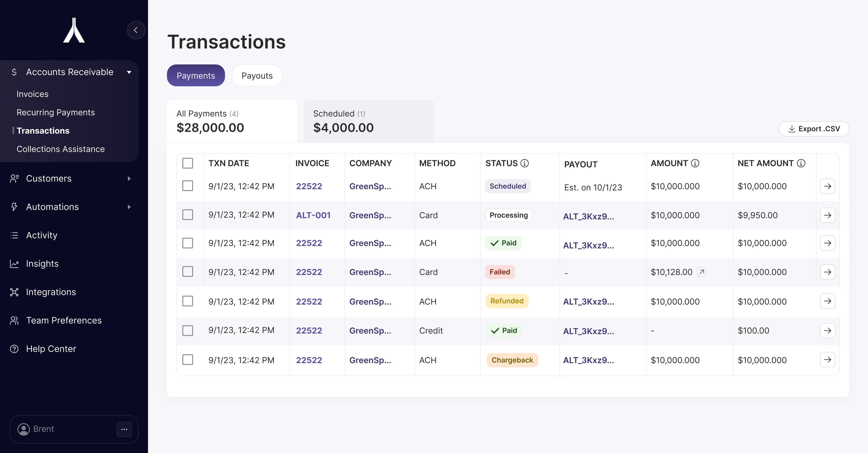
Task: Click the $9,950.00 net amount cell
Action: (x=758, y=215)
